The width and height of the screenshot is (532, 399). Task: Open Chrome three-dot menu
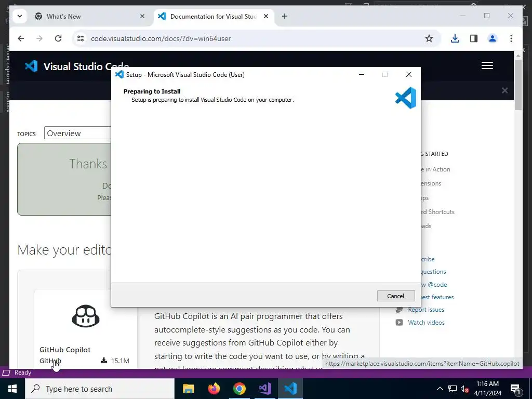coord(511,38)
